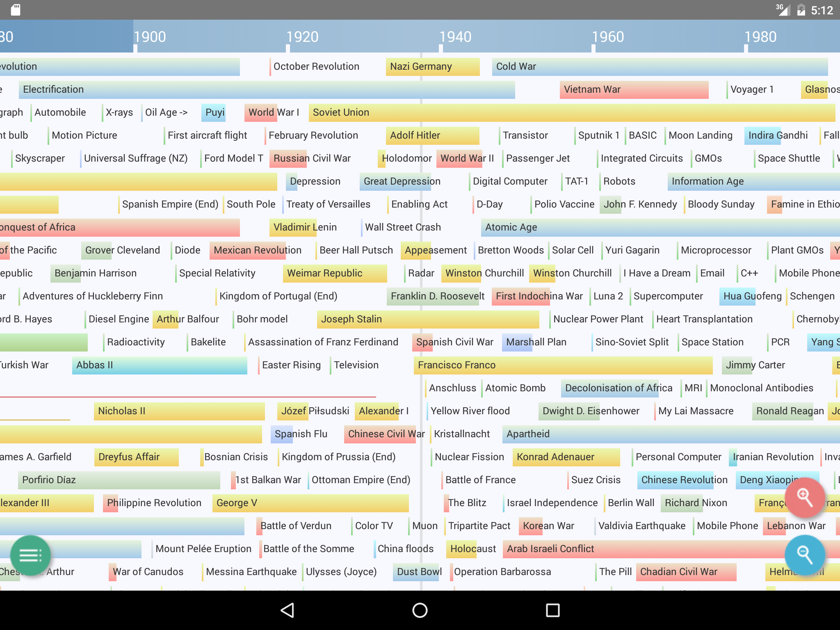
Task: Tap the SD card notification icon
Action: click(16, 10)
